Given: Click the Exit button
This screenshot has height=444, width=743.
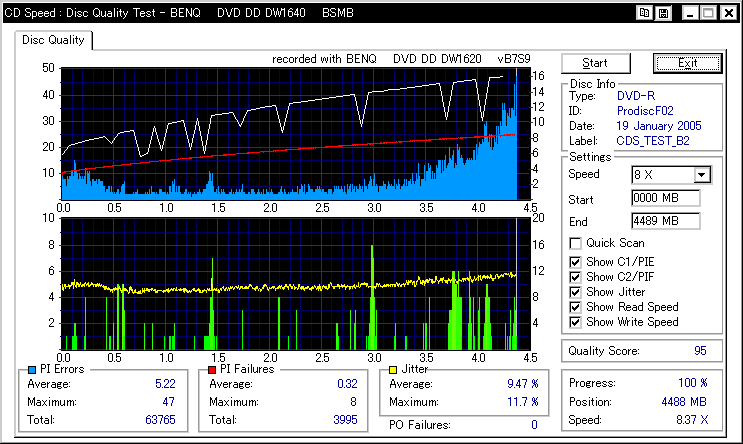Looking at the screenshot, I should (x=688, y=63).
